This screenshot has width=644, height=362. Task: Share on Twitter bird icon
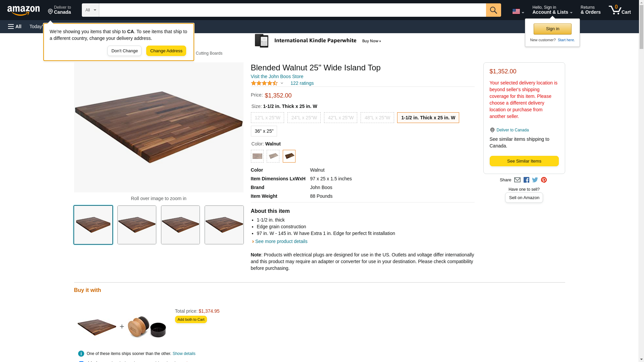[535, 180]
